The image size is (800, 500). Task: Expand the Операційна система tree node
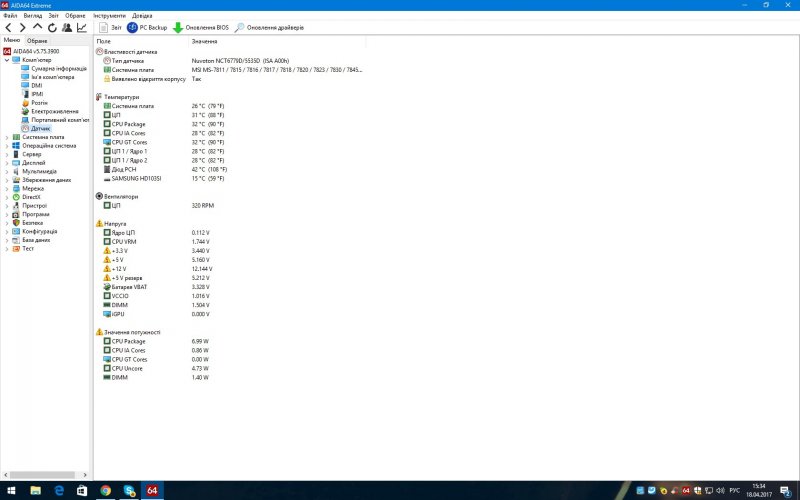[7, 146]
